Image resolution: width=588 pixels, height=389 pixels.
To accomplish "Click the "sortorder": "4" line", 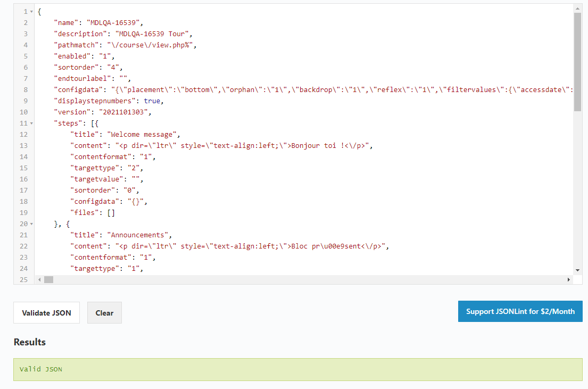I will (x=88, y=68).
